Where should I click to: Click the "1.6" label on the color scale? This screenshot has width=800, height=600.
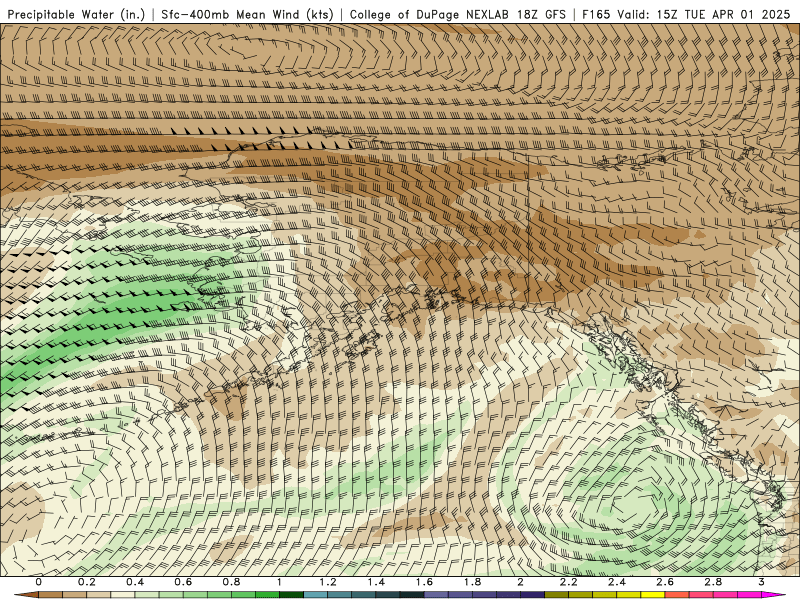[424, 582]
